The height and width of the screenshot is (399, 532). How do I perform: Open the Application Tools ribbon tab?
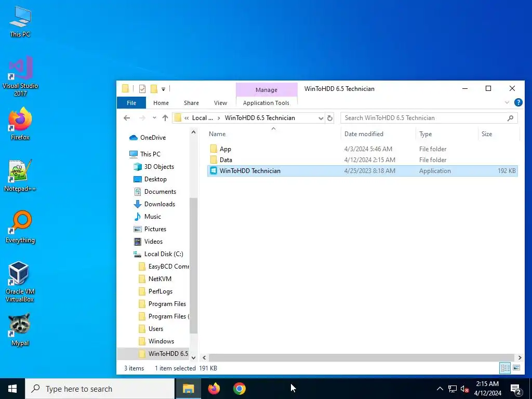[x=266, y=103]
